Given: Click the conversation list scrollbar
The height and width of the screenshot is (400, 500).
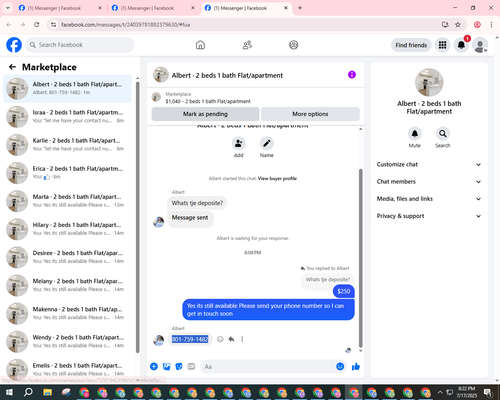Looking at the screenshot, I should [137, 217].
